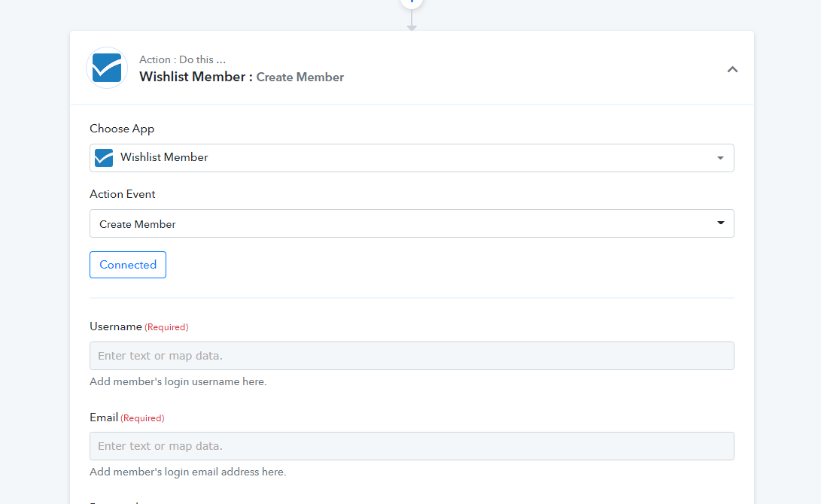
Task: Click the Wishlist Member icon in Choose App field
Action: (104, 157)
